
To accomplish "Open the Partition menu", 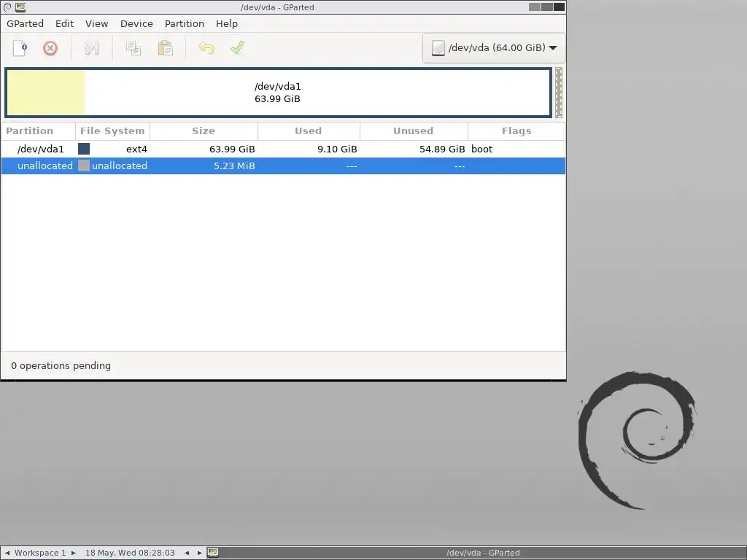I will pyautogui.click(x=185, y=24).
